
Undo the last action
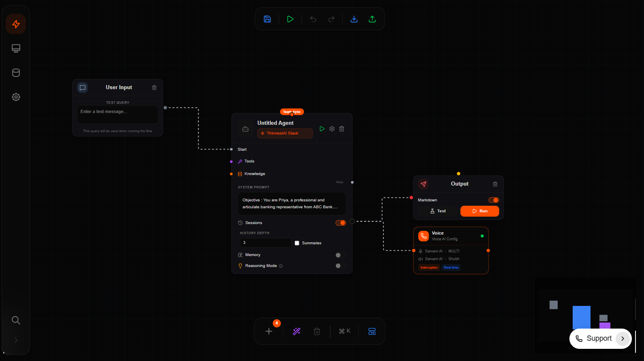tap(313, 19)
